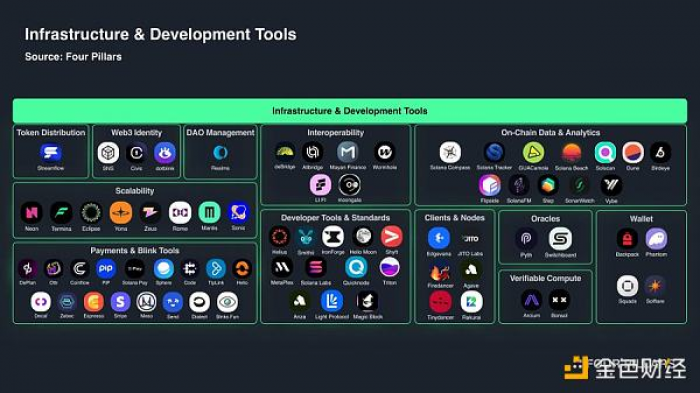700x393 pixels.
Task: Click the green Infrastructure & Development Tools banner
Action: (x=350, y=111)
